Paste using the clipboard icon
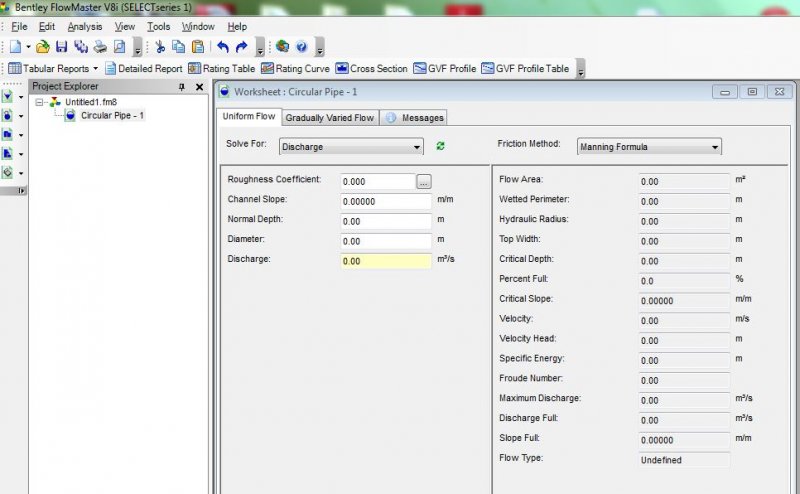The width and height of the screenshot is (800, 494). point(198,47)
